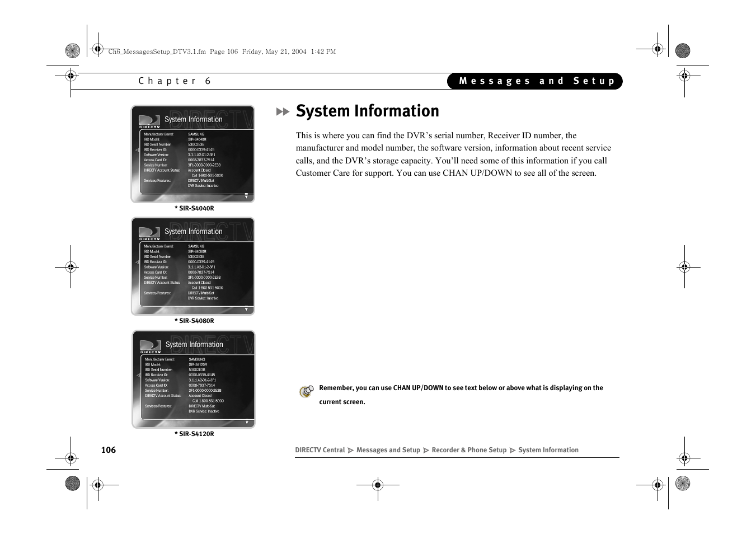Screen dimensions: 756x534
Task: Click the DIRECTV logo in the SIR-S4080R screenshot
Action: (x=149, y=233)
